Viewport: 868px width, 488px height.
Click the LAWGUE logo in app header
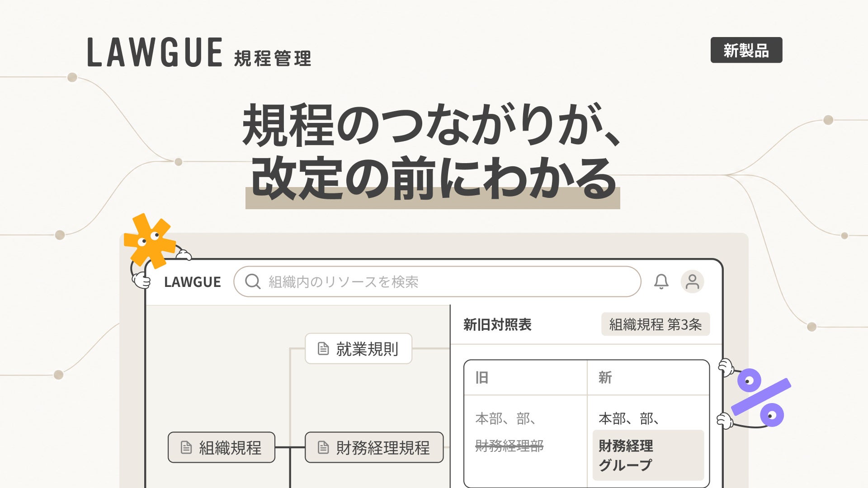pyautogui.click(x=193, y=282)
